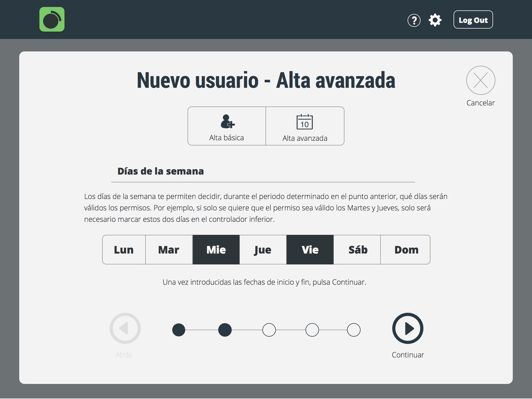Toggle the Mar day on

coord(169,250)
